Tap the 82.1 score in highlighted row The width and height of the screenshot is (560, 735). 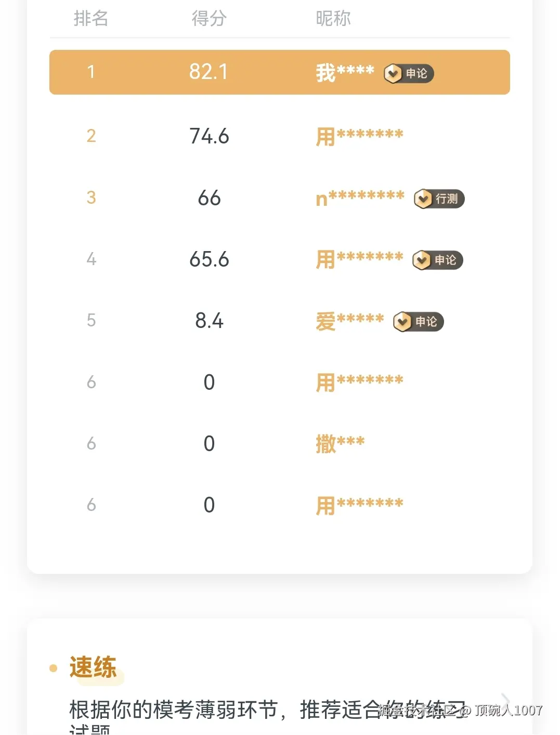coord(209,72)
